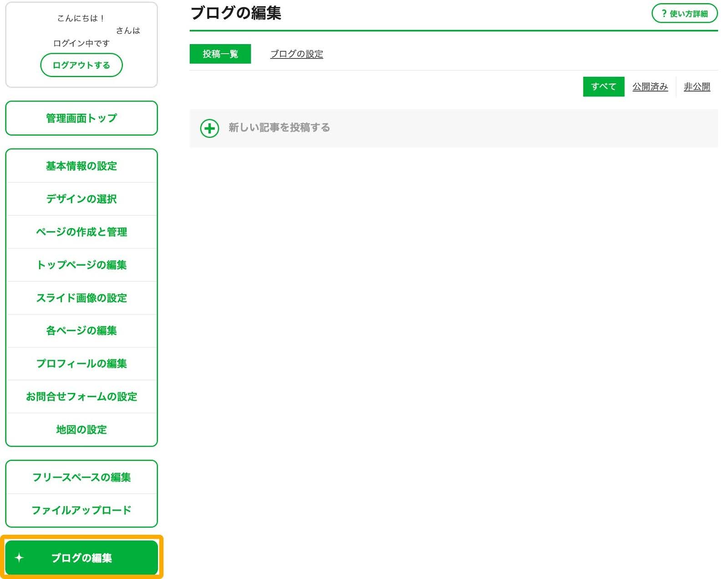Open 基本情報の設定 menu item
Image resolution: width=728 pixels, height=579 pixels.
[x=81, y=166]
